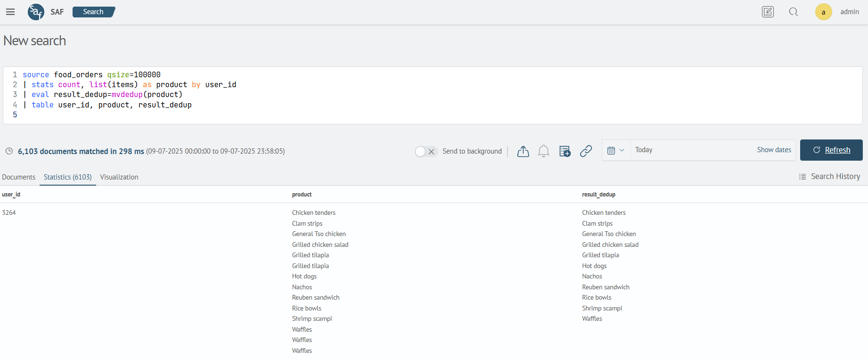
Task: Select 'Clam strips' in product column
Action: tap(307, 224)
